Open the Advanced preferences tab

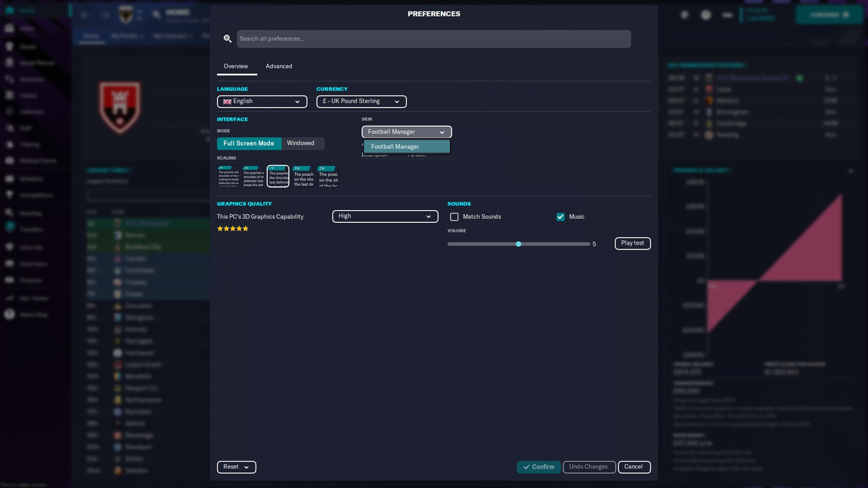point(279,66)
